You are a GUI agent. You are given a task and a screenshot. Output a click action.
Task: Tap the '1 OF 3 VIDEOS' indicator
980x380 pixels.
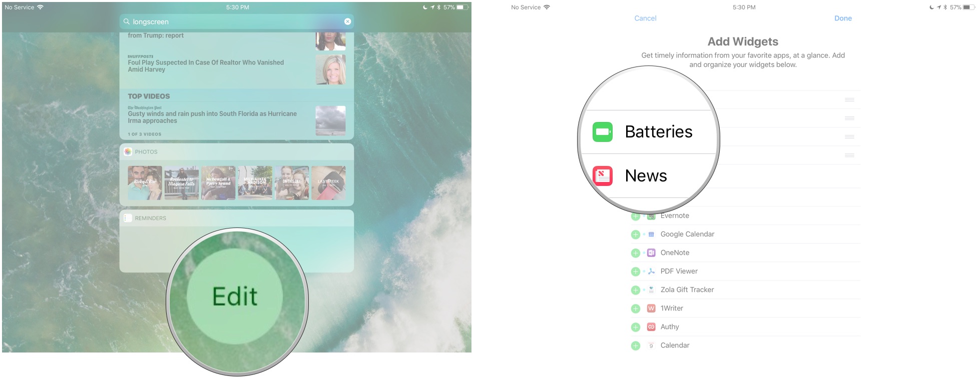pyautogui.click(x=144, y=134)
